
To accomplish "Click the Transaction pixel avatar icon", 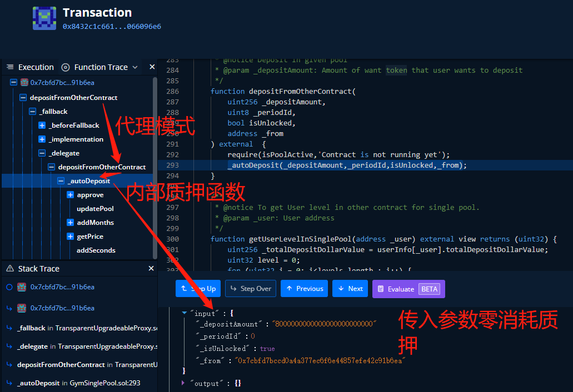I will pos(44,18).
